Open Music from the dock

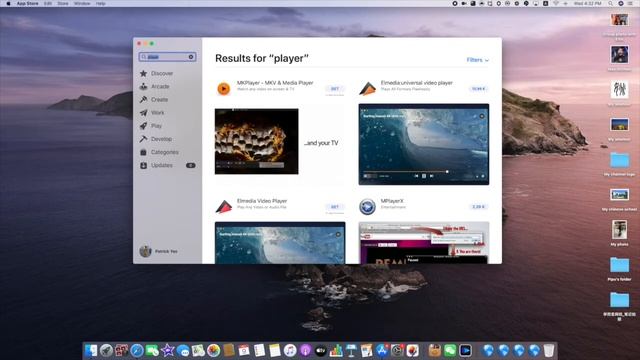tap(290, 350)
